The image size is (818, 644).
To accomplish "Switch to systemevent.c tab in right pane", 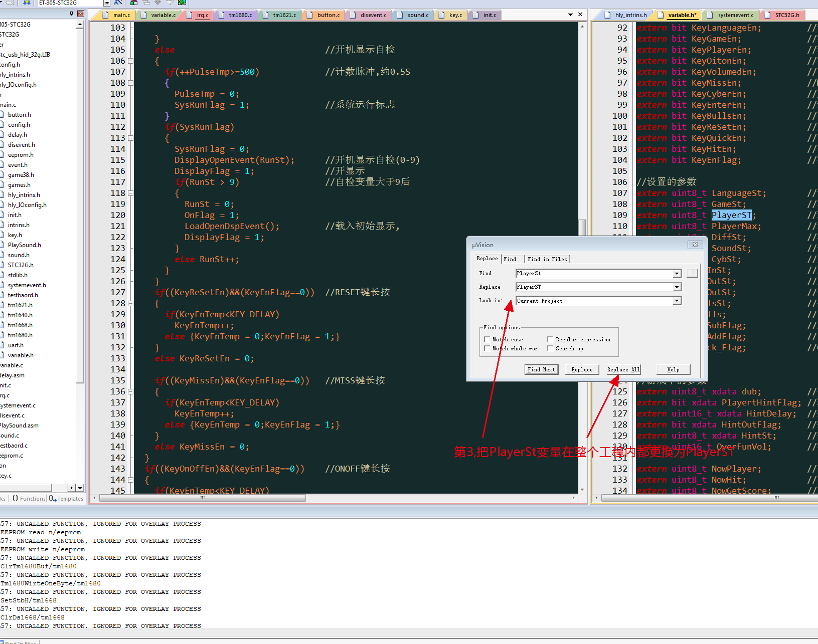I will (731, 15).
